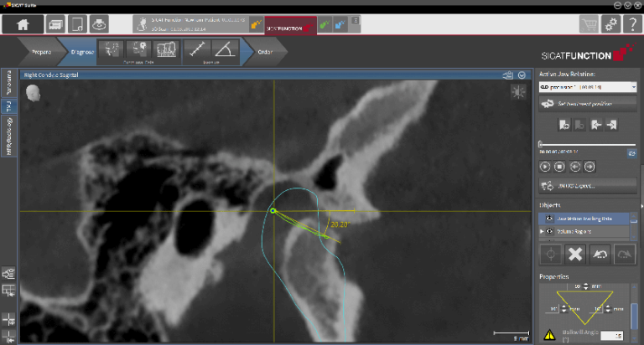Image resolution: width=644 pixels, height=345 pixels.
Task: Open the view options chevron in view header
Action: pos(522,75)
